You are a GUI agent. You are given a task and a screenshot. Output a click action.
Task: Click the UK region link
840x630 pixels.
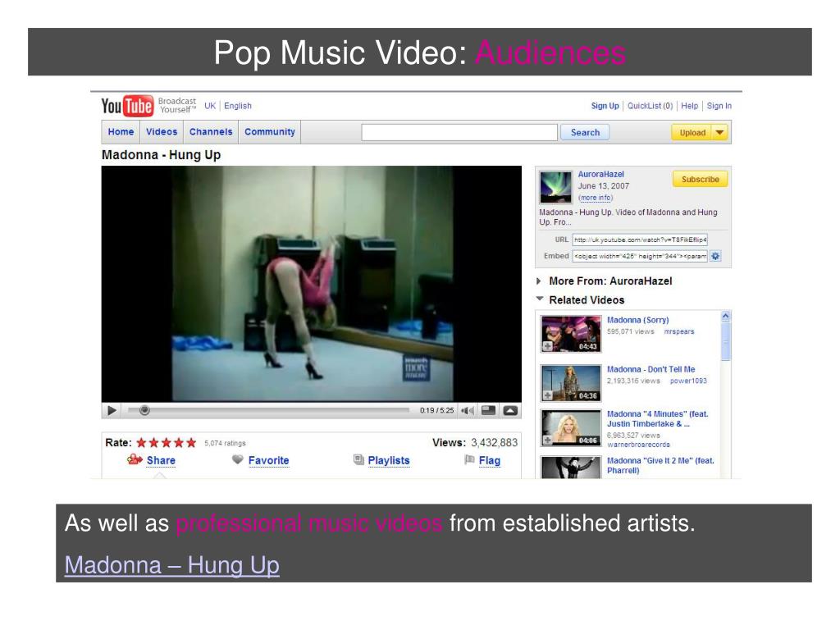tap(210, 106)
